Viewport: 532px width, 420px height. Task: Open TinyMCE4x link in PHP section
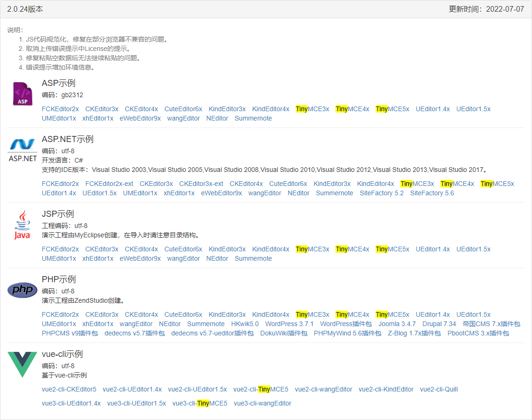pos(352,315)
